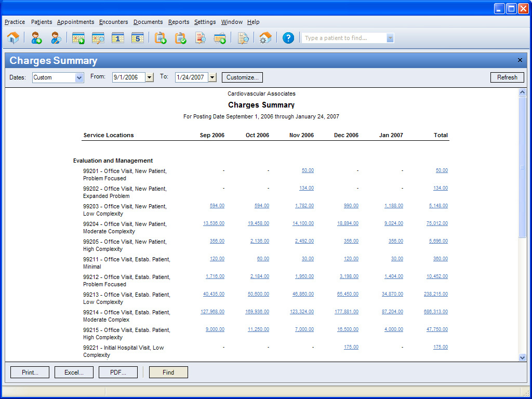Open the Window menu
Viewport: 532px width, 399px height.
pos(232,22)
